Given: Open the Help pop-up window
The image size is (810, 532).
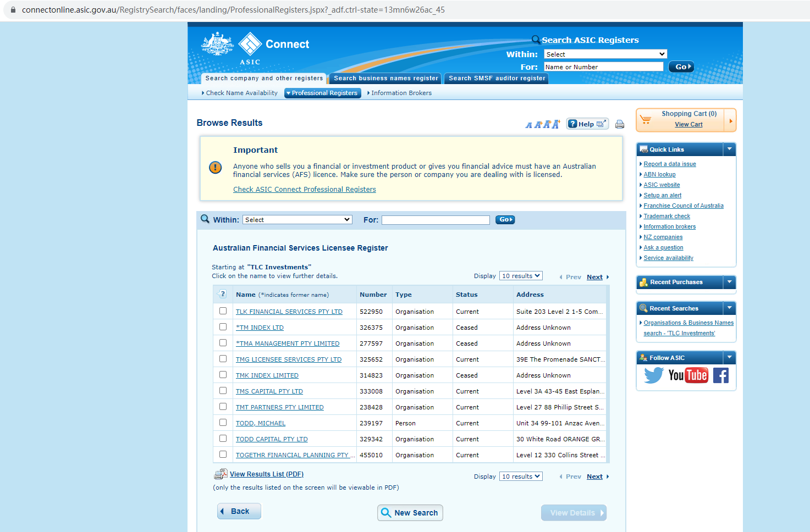Looking at the screenshot, I should pyautogui.click(x=587, y=124).
